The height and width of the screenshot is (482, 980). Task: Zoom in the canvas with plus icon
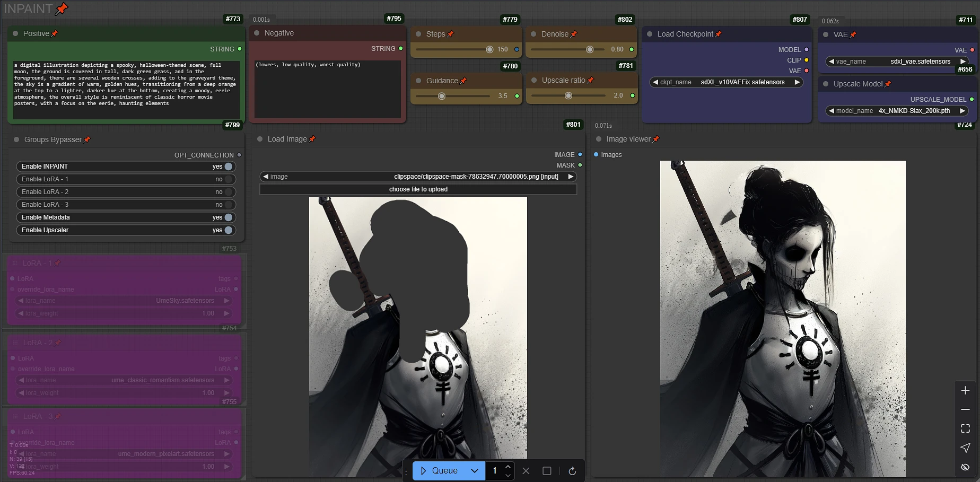click(x=965, y=390)
